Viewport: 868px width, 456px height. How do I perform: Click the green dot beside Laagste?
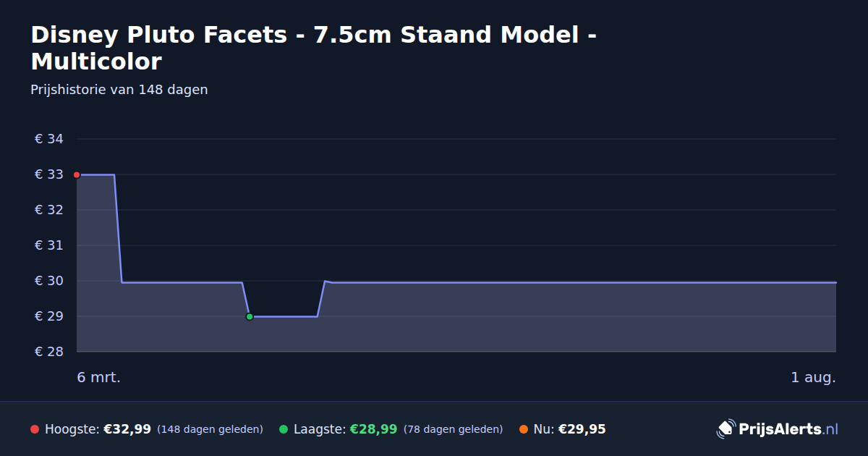click(284, 429)
